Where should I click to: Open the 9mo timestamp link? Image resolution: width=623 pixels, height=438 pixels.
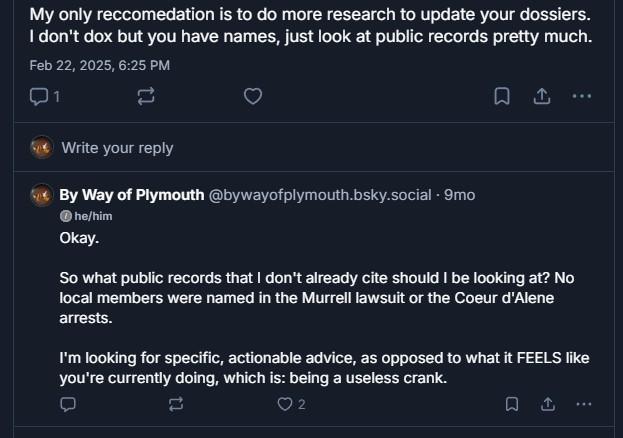[460, 195]
